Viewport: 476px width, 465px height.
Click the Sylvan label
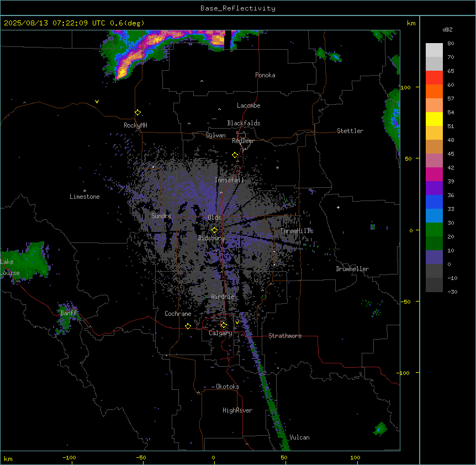click(x=215, y=135)
